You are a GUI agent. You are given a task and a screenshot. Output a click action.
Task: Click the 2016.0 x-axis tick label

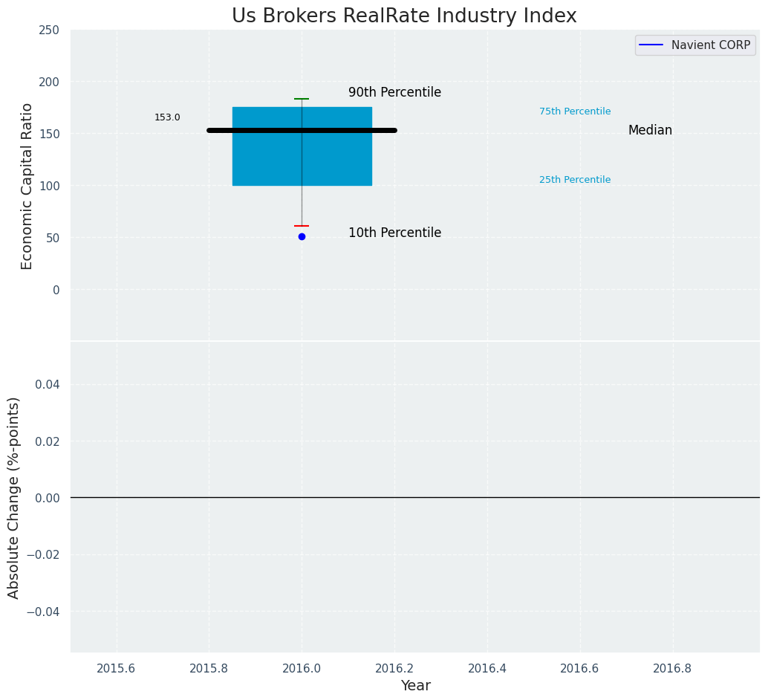302,668
